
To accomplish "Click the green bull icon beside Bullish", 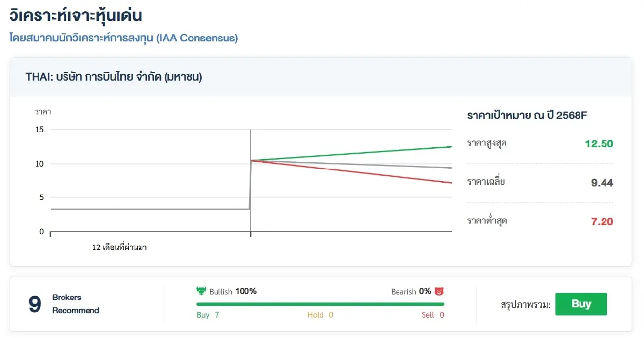I will point(201,291).
